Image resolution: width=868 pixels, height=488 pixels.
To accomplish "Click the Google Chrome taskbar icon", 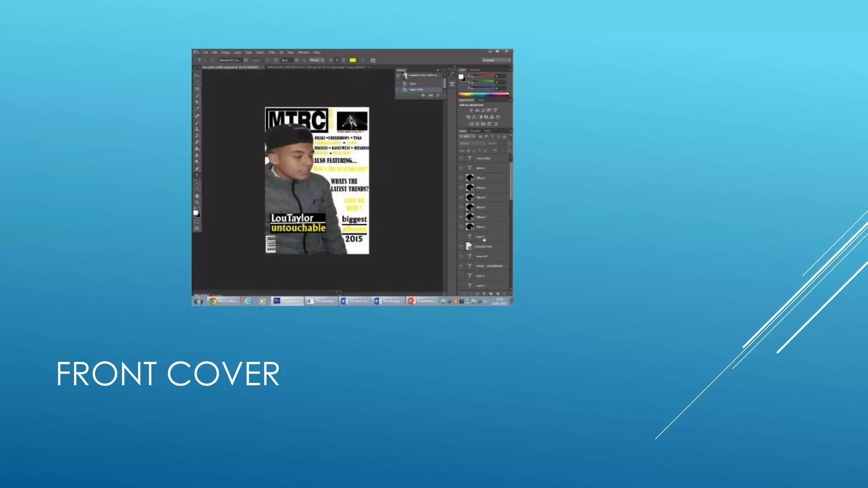I will (213, 301).
